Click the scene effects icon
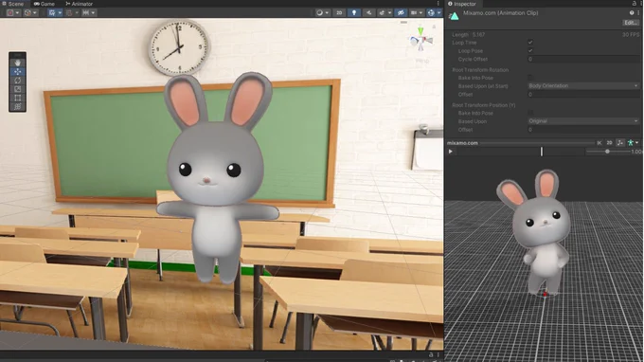Image resolution: width=644 pixels, height=362 pixels. (382, 12)
